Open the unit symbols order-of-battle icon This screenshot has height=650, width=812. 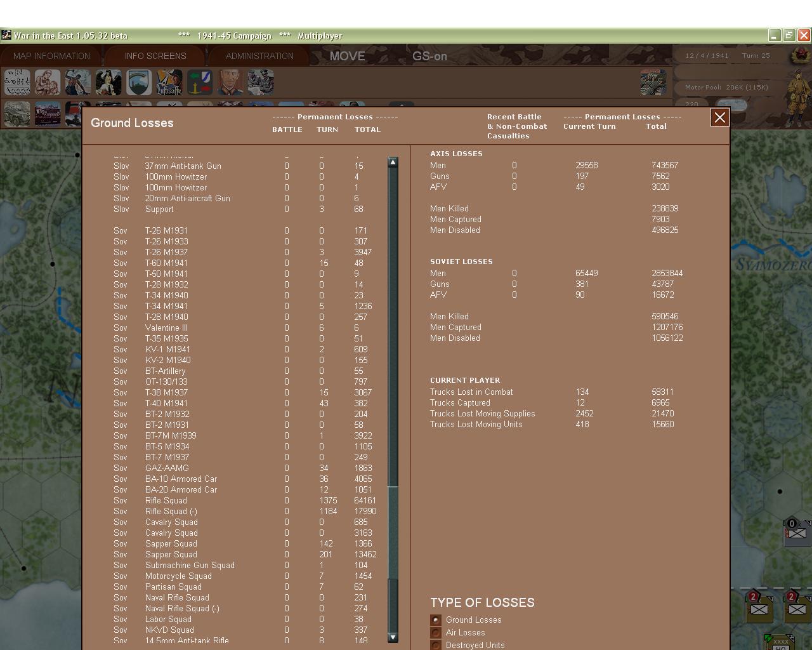click(x=17, y=83)
